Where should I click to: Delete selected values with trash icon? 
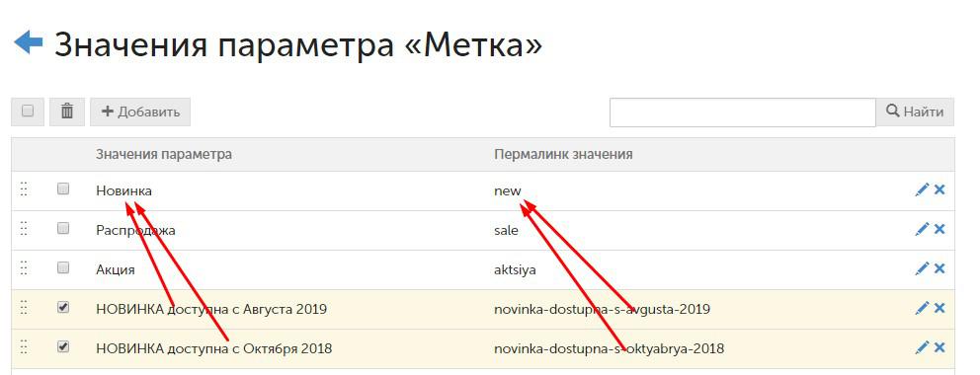pyautogui.click(x=67, y=112)
